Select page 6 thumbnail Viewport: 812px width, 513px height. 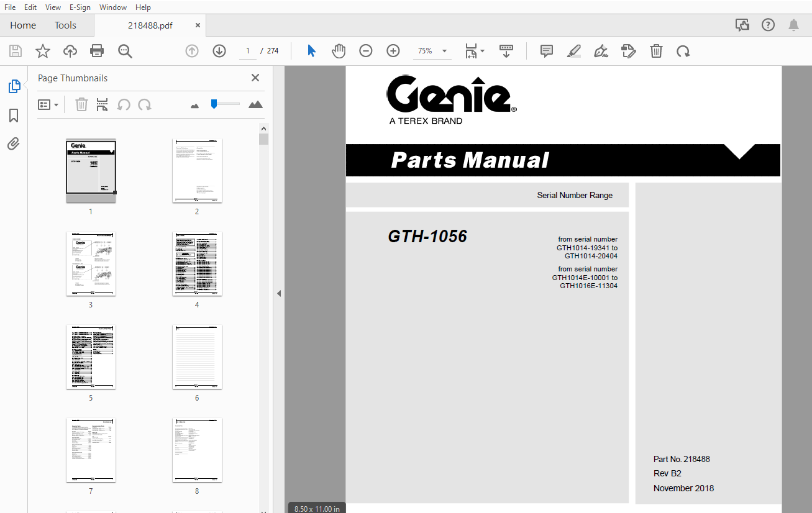tap(197, 357)
